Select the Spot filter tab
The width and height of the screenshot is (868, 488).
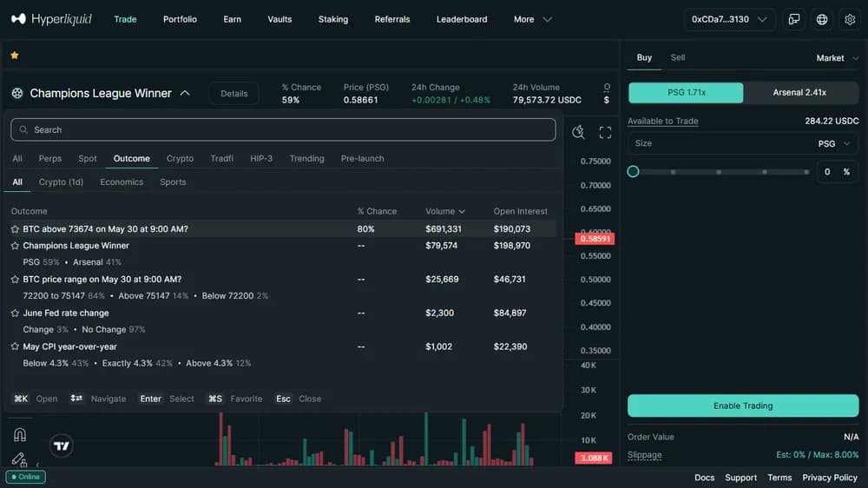click(88, 158)
